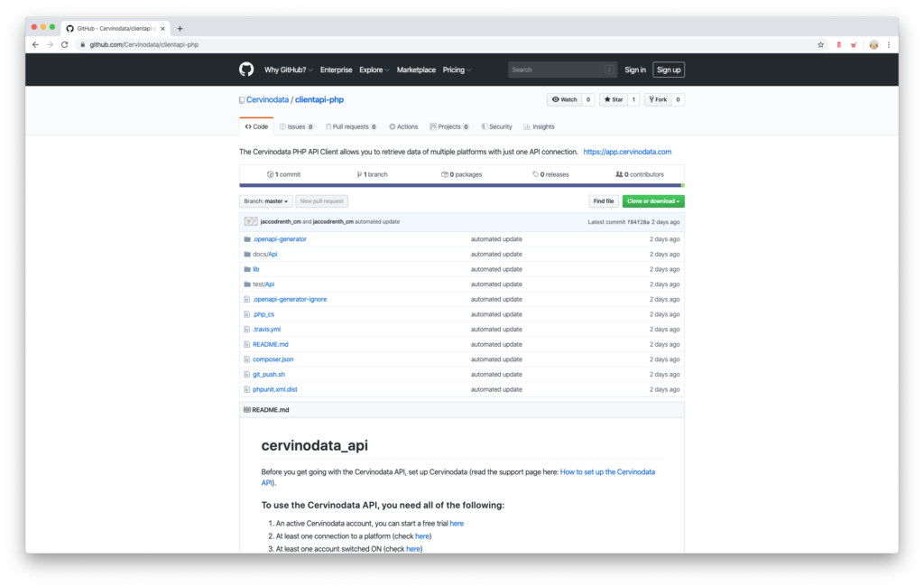Viewport: 924px width, 587px height.
Task: Switch to the Insights tab
Action: pyautogui.click(x=540, y=126)
